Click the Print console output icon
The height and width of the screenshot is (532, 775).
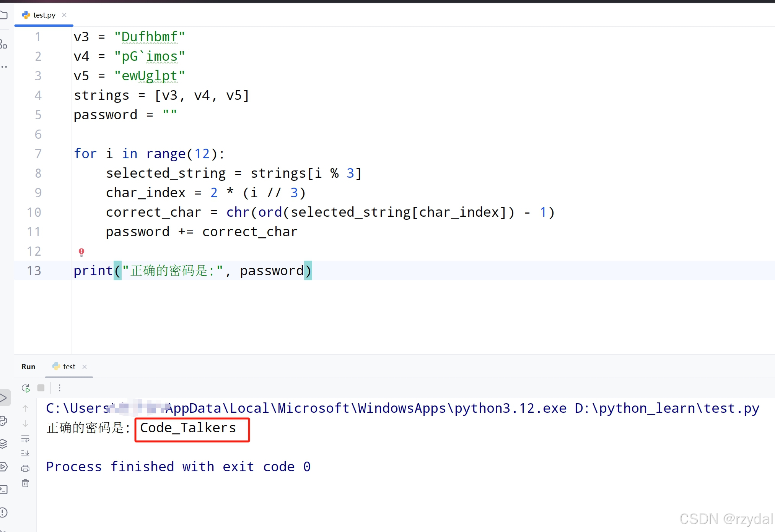pos(25,468)
